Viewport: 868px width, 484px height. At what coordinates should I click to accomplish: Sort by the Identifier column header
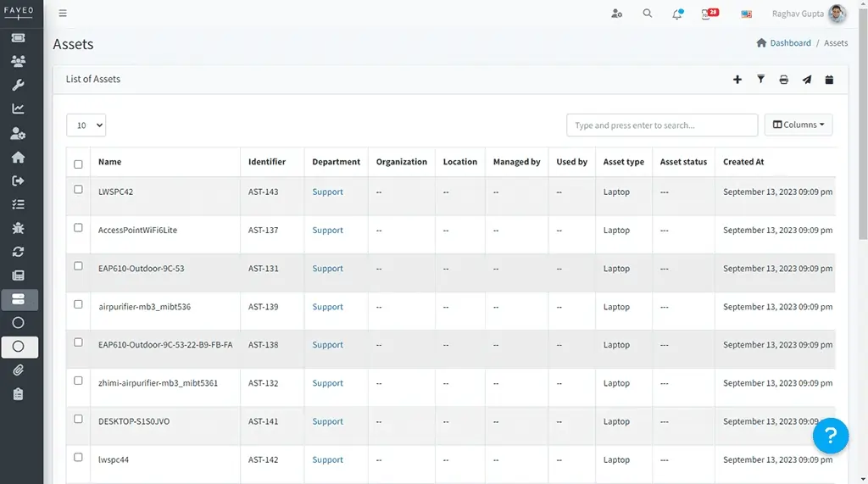[x=267, y=162]
